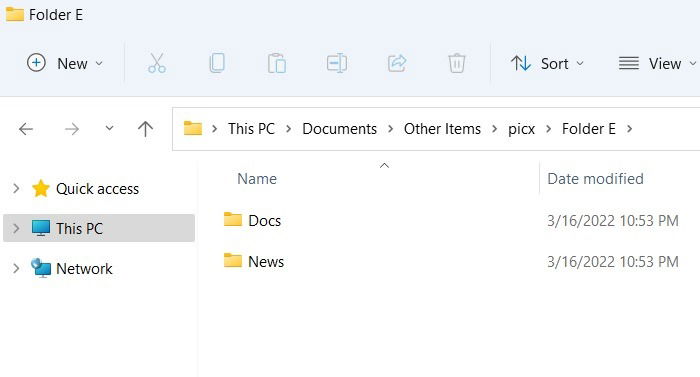
Task: Click the Share icon in toolbar
Action: click(397, 63)
